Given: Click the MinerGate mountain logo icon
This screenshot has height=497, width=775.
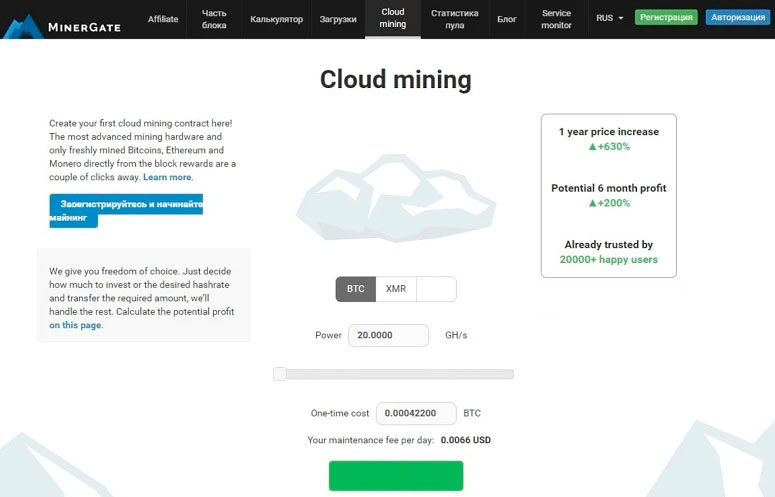Looking at the screenshot, I should (x=23, y=26).
